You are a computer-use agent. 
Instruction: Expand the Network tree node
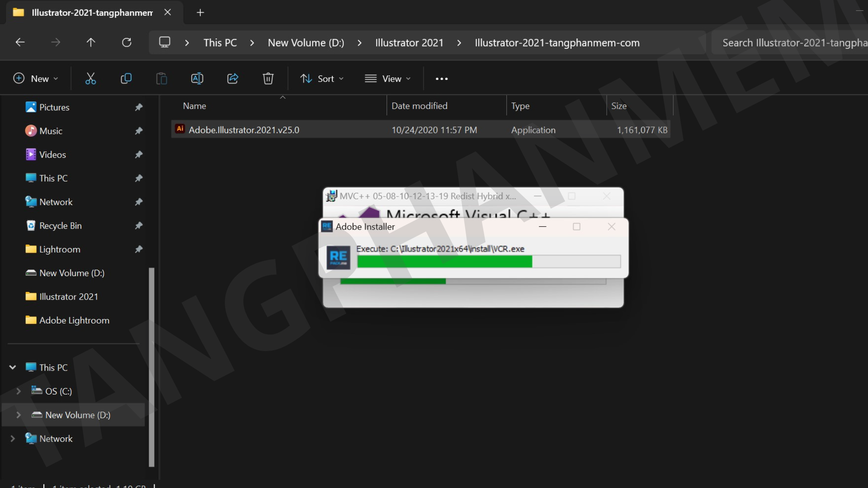point(13,438)
